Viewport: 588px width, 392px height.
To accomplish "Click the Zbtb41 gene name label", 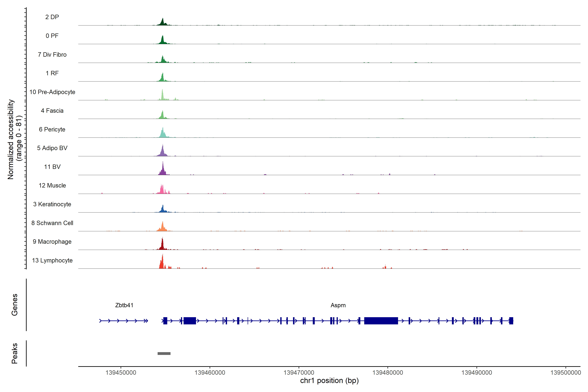I will (x=124, y=305).
